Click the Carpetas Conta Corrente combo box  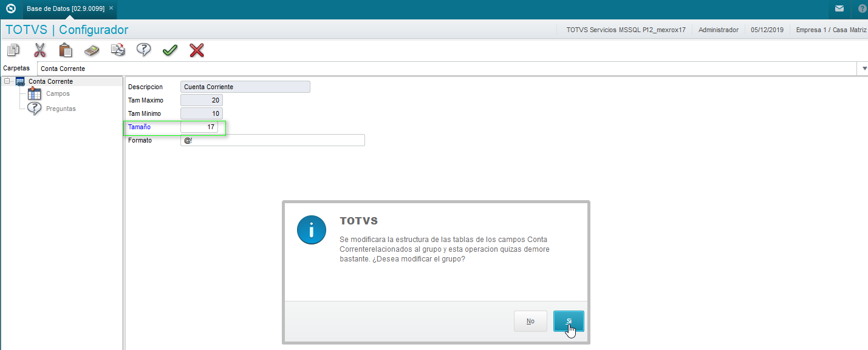453,69
